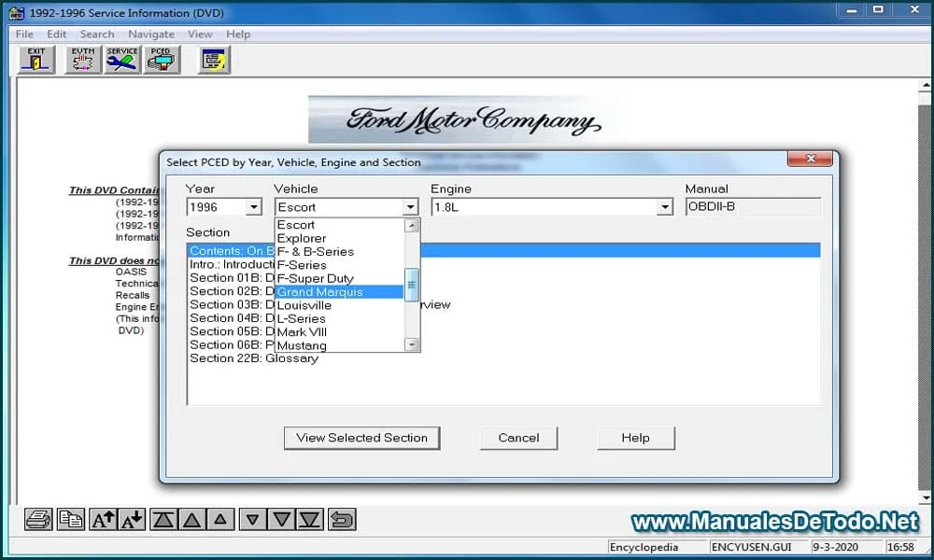Click the application icon in title bar

point(16,12)
